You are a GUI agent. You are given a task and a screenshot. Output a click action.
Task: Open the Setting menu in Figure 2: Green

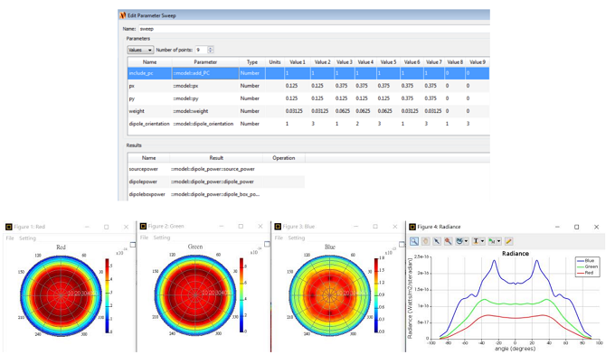point(161,238)
